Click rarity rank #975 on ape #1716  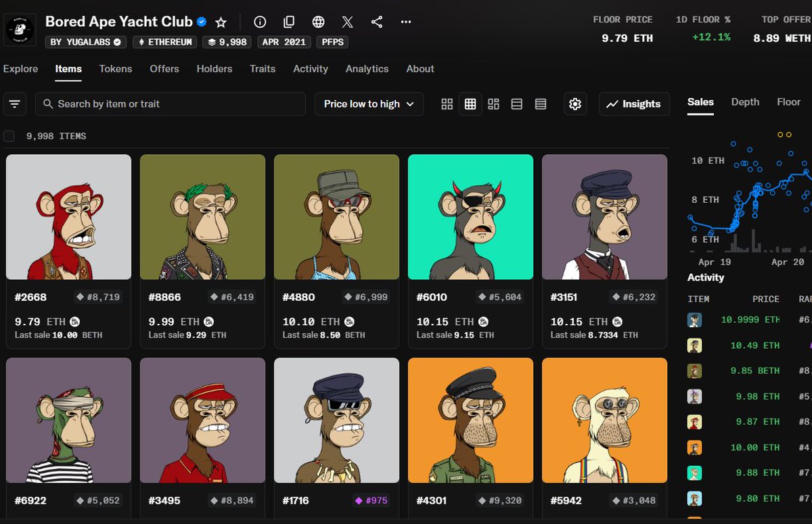(x=371, y=501)
